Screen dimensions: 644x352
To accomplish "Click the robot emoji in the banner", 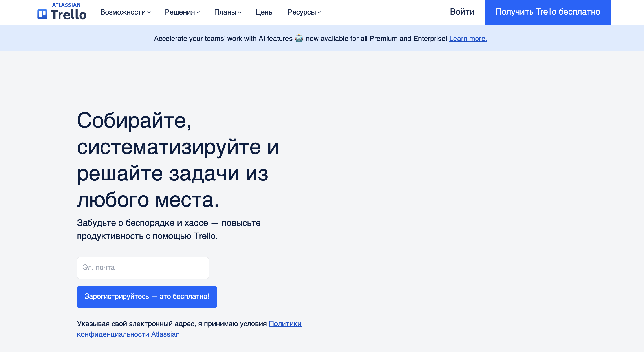I will (x=299, y=38).
